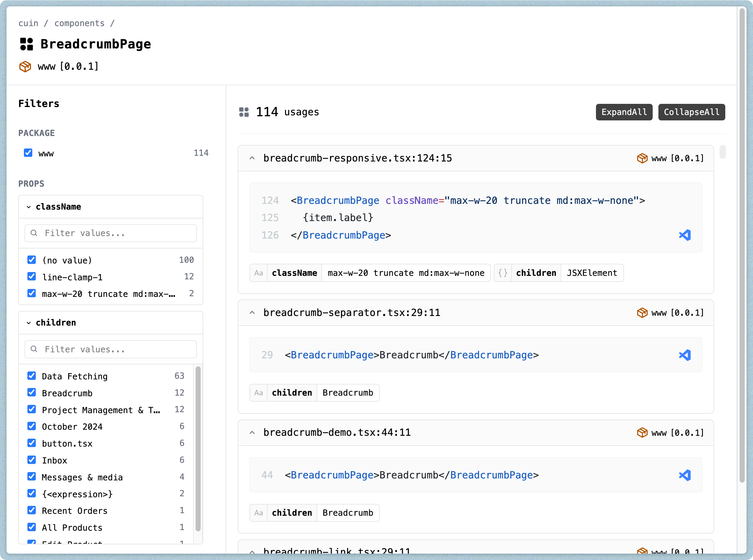Click package icon in breadcrumb-responsive header
Image resolution: width=753 pixels, height=560 pixels.
pos(642,158)
